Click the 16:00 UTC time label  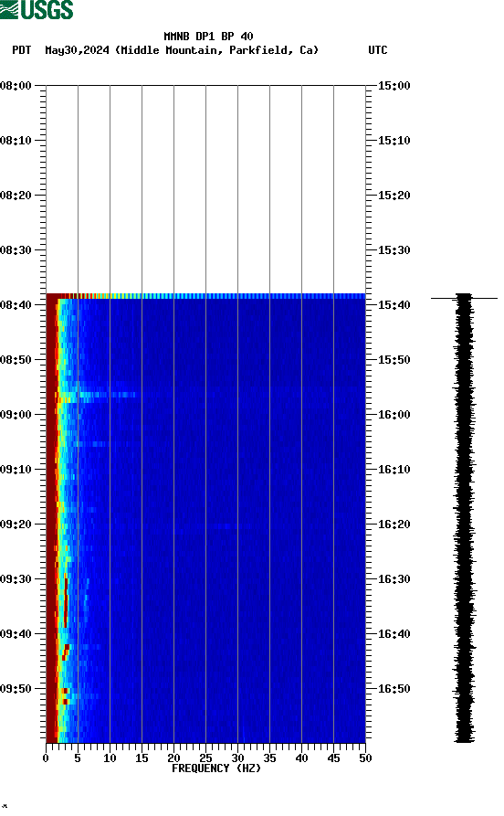pyautogui.click(x=394, y=414)
